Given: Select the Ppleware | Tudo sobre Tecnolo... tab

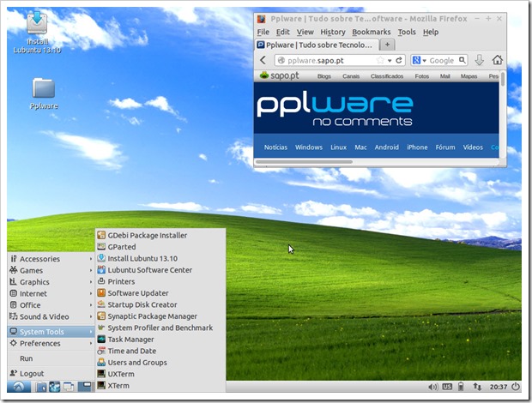Looking at the screenshot, I should point(317,45).
